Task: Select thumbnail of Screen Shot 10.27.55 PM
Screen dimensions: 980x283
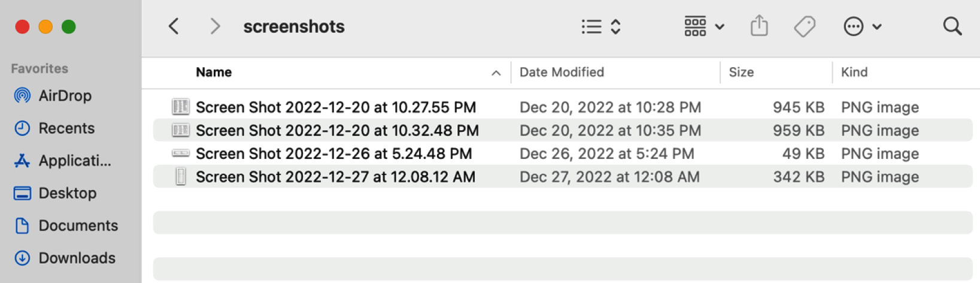Action: pos(180,107)
